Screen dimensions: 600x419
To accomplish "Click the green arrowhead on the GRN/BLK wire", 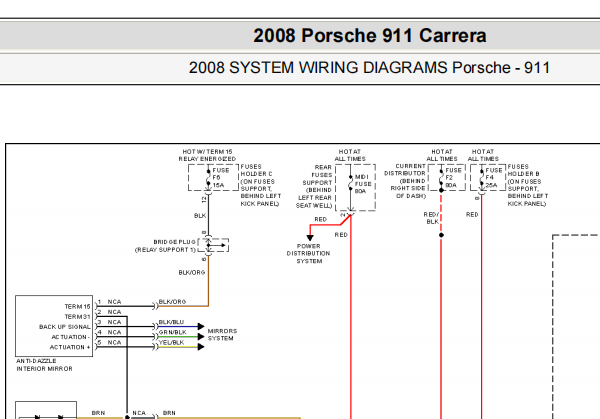I will 201,337.
